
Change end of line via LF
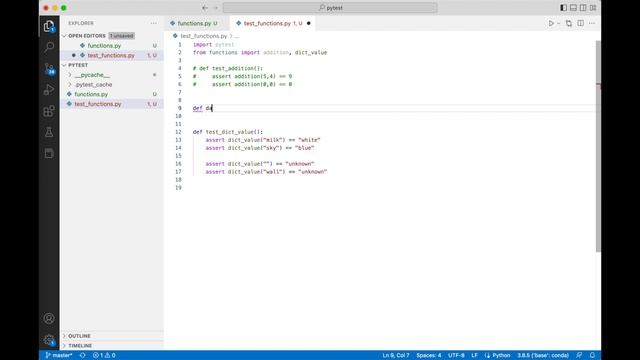pyautogui.click(x=474, y=356)
